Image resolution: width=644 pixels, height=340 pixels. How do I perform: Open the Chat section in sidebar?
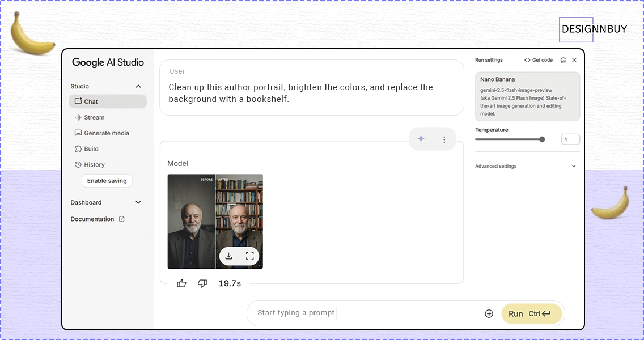(x=108, y=101)
